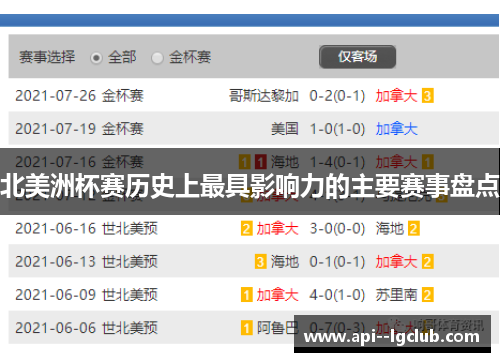
Task: Click 阿鲁巴 team name
Action: 277,328
